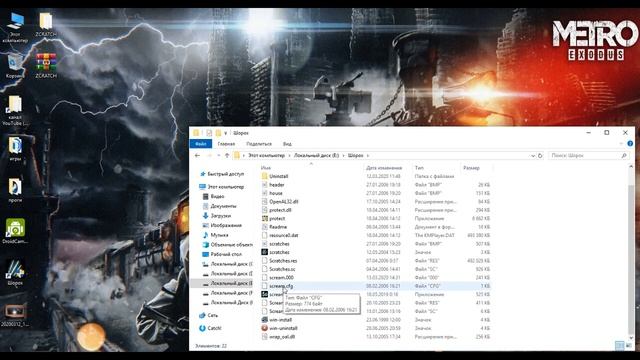This screenshot has width=640, height=360.
Task: Select the Readme document icon
Action: click(264, 227)
